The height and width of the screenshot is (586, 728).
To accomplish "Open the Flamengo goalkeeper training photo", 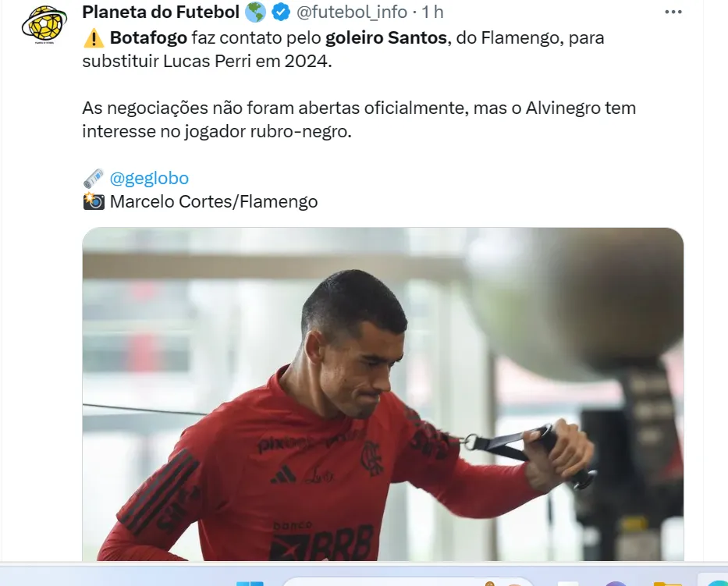I will (x=383, y=394).
